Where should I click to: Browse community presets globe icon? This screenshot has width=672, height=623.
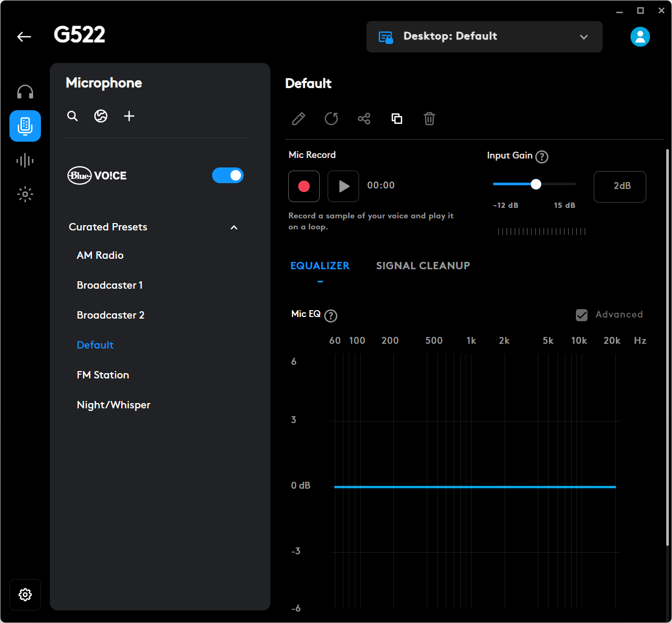coord(101,116)
